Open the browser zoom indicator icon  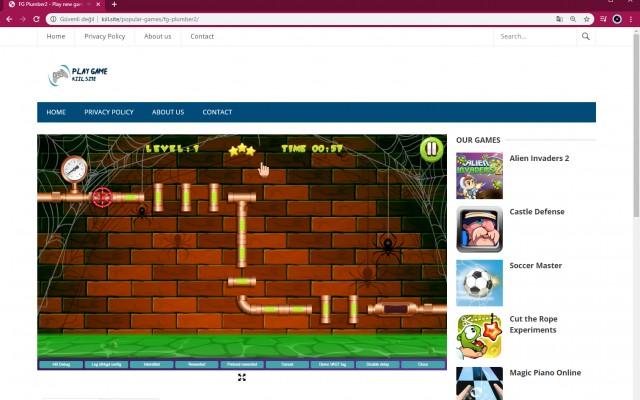pyautogui.click(x=573, y=19)
